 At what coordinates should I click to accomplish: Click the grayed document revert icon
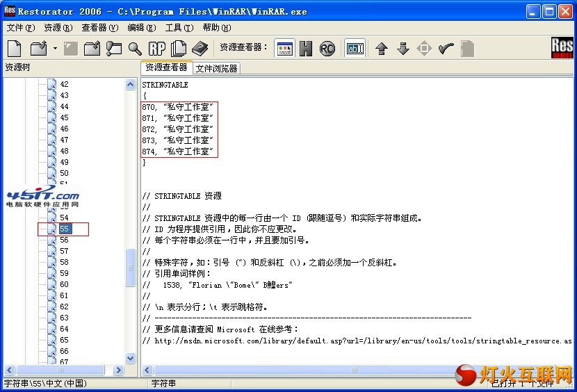(x=467, y=49)
